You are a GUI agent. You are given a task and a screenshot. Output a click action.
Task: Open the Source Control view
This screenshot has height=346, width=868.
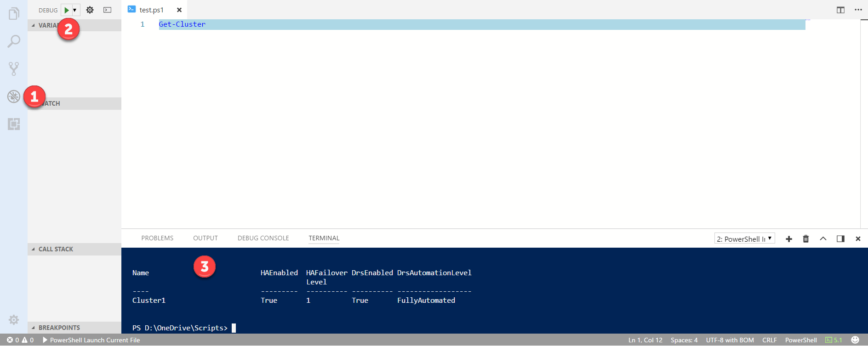(x=14, y=69)
